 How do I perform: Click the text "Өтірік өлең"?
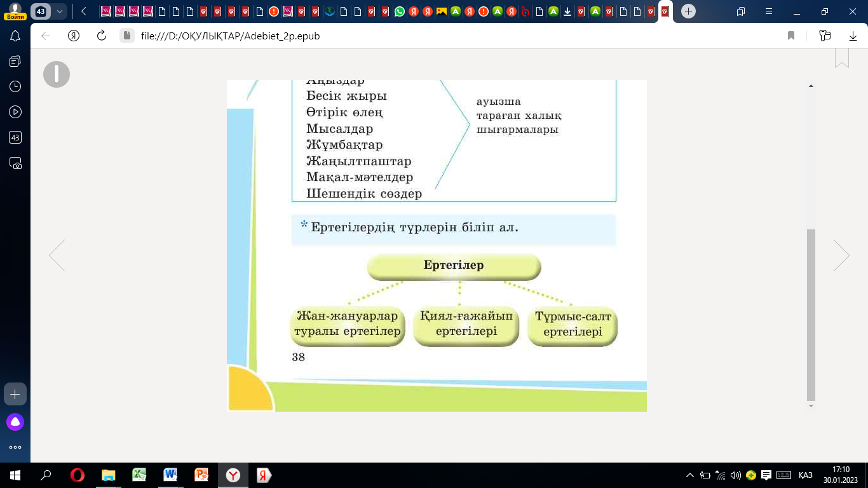[344, 112]
